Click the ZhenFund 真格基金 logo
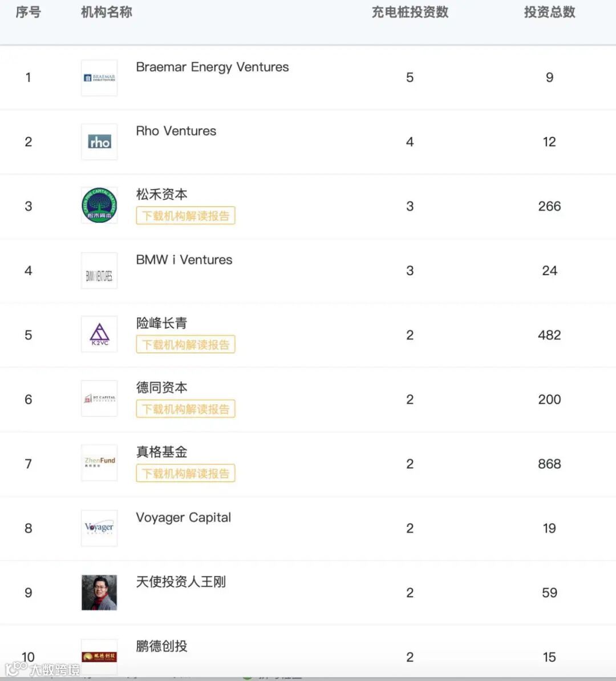Image resolution: width=616 pixels, height=681 pixels. tap(99, 464)
